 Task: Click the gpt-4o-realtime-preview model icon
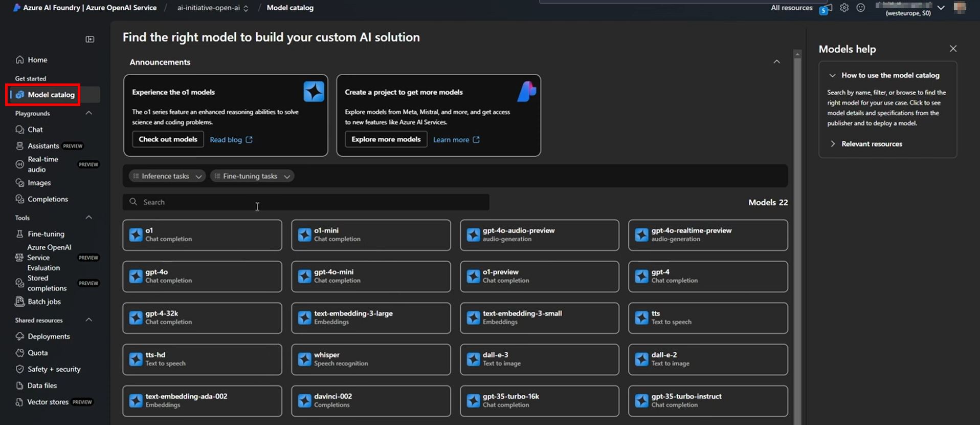642,235
